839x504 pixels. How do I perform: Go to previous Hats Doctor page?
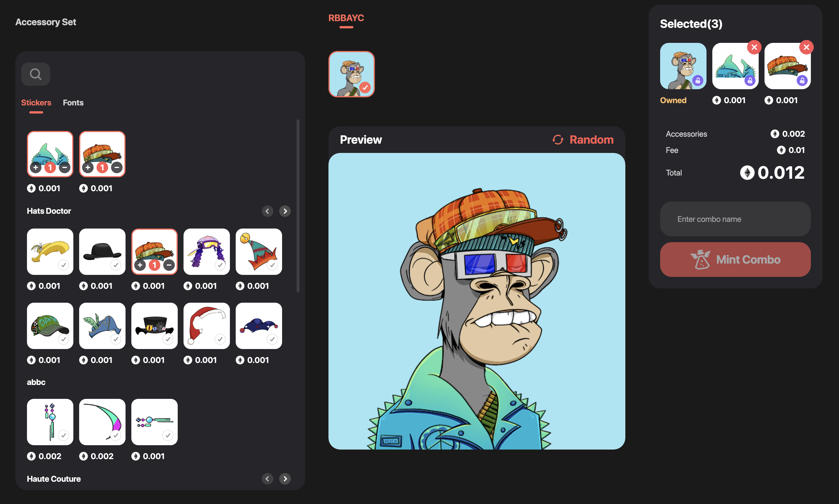267,211
